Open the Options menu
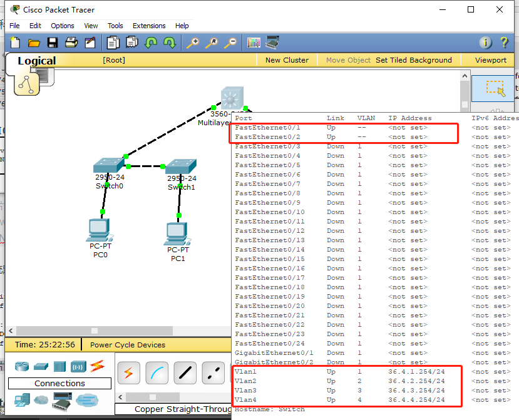The image size is (519, 420). [62, 26]
